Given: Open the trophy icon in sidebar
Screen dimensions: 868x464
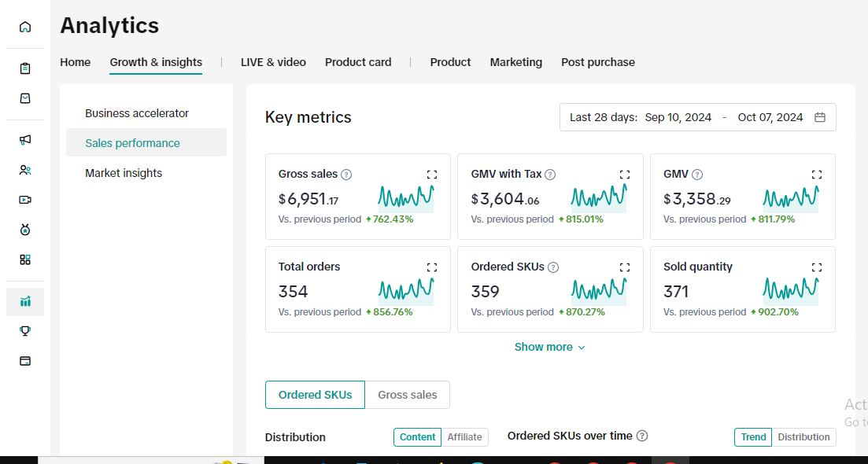Looking at the screenshot, I should click(25, 331).
